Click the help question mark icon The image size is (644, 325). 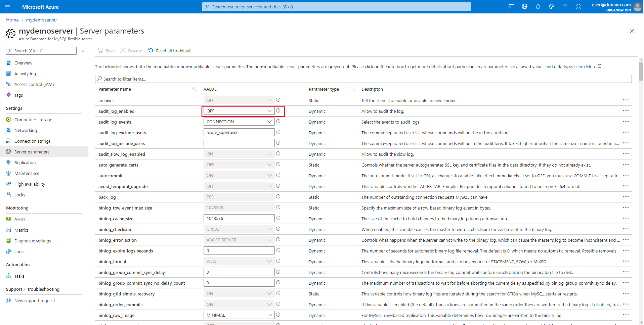(565, 7)
